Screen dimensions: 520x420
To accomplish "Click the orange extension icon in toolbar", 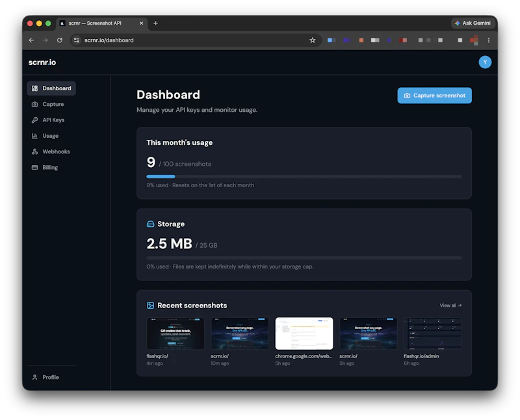I will click(361, 40).
